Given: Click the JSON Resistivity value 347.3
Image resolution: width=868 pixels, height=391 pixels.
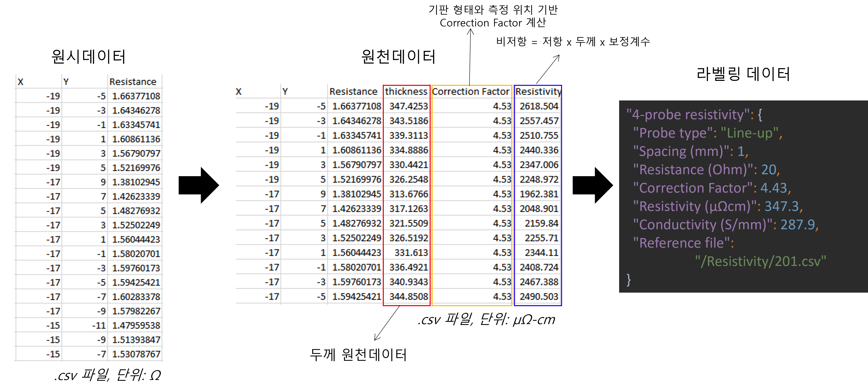Looking at the screenshot, I should pyautogui.click(x=782, y=206).
